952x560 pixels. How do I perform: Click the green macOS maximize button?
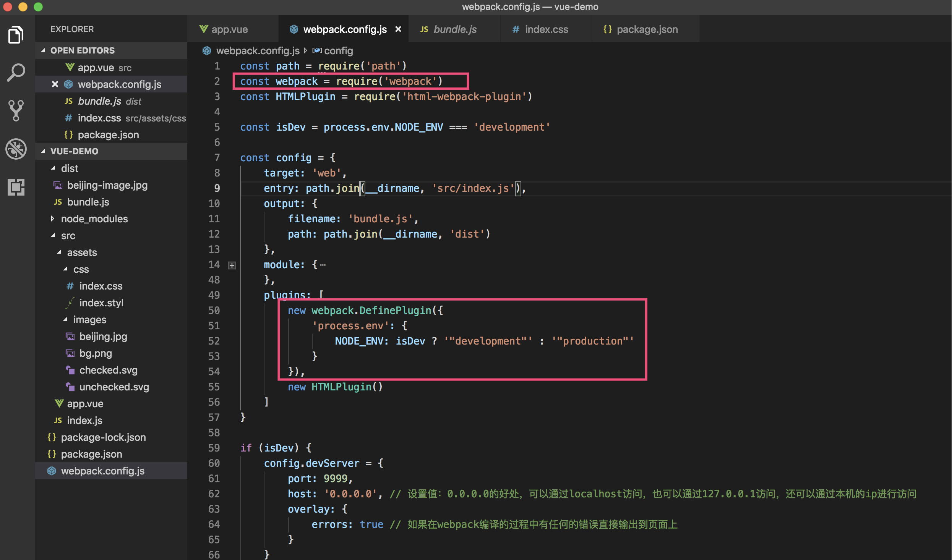(x=38, y=6)
